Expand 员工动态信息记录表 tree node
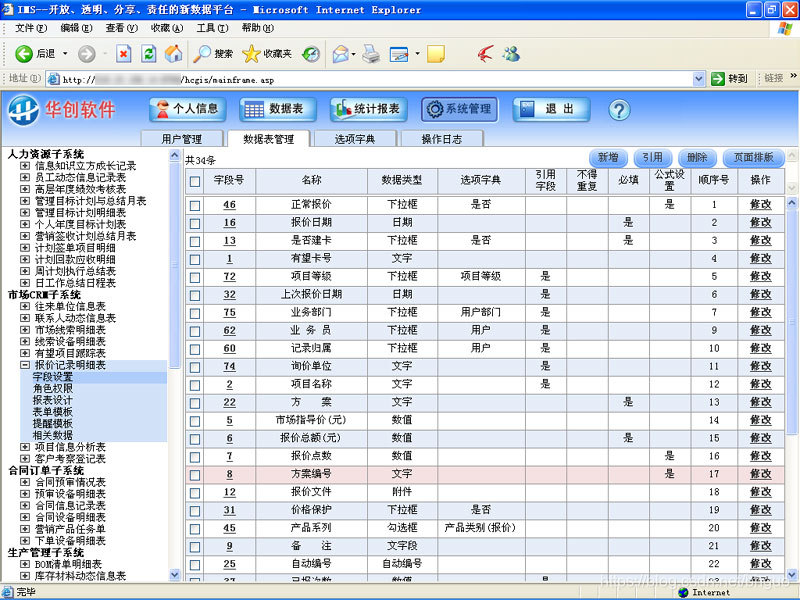 (24, 178)
